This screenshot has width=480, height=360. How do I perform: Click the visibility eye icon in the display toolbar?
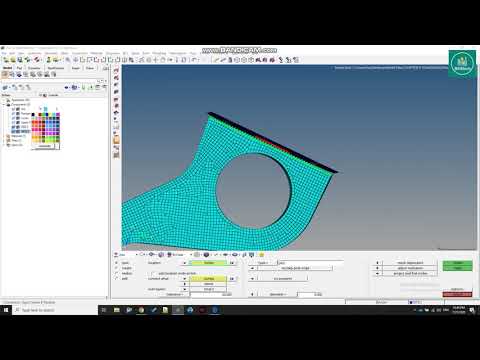(x=225, y=255)
